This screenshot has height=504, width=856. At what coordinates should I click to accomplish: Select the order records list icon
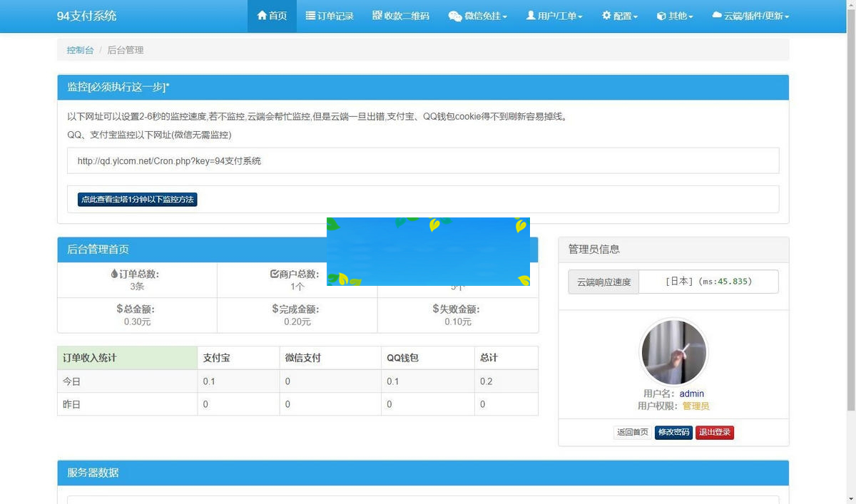(x=310, y=16)
